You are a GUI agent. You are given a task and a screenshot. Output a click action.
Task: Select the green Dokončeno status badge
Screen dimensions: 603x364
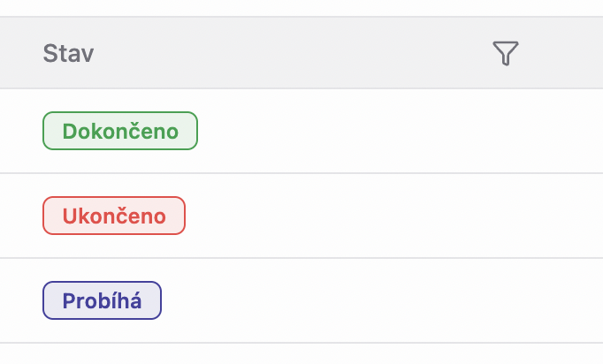pos(120,132)
